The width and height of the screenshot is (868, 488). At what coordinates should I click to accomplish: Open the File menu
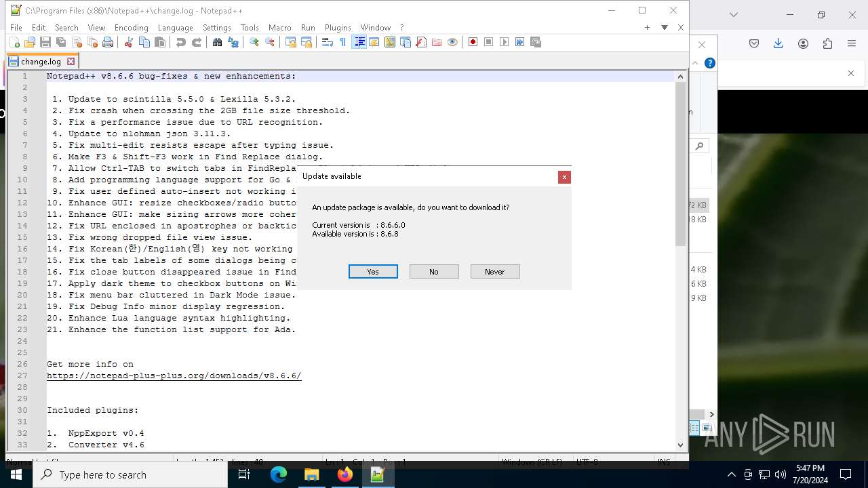tap(16, 28)
